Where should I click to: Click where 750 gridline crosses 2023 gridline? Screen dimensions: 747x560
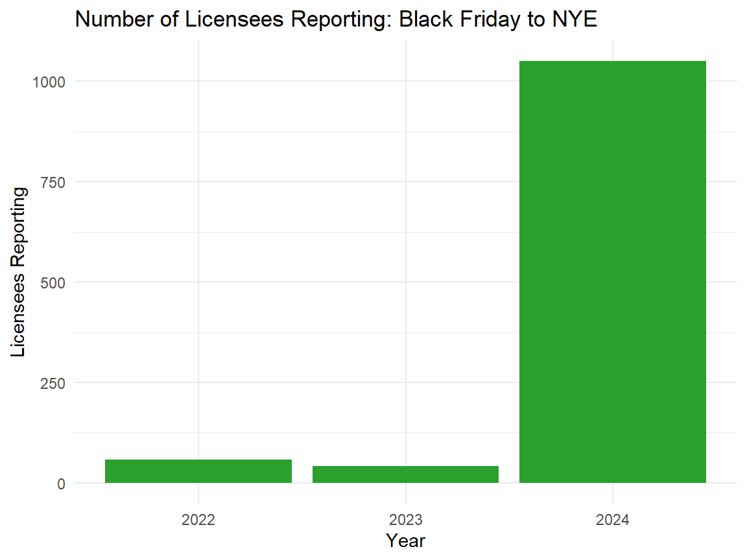click(405, 181)
